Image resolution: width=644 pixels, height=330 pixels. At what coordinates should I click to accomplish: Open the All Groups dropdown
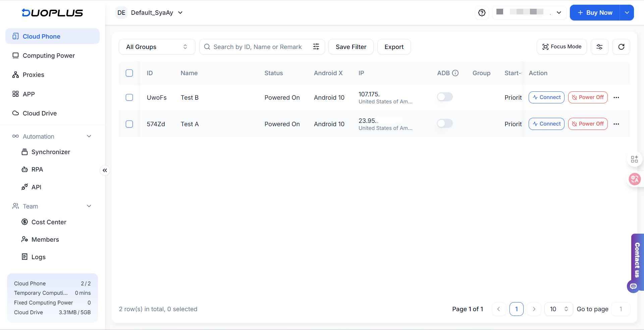click(x=157, y=47)
